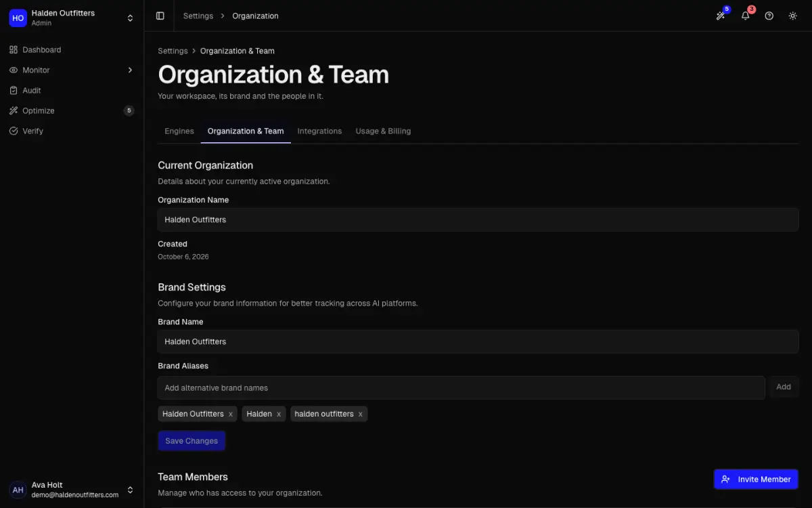Click the Dashboard grid icon
The image size is (812, 508).
(14, 49)
